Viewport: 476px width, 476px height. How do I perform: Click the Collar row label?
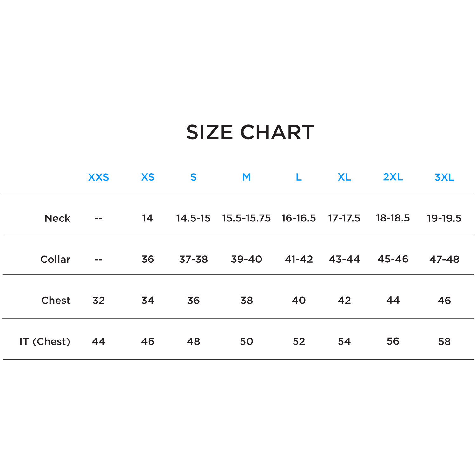click(x=55, y=259)
